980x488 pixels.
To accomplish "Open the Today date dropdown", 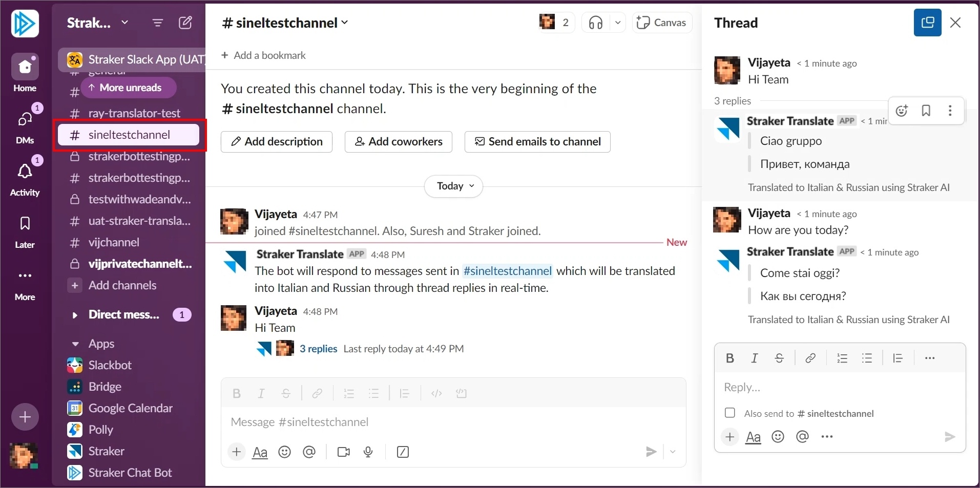I will point(454,186).
